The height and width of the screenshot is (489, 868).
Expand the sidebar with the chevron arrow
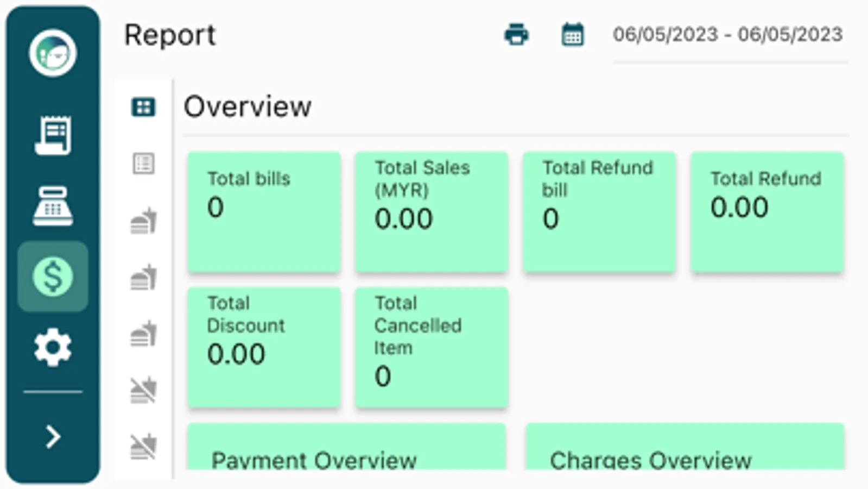(x=53, y=436)
